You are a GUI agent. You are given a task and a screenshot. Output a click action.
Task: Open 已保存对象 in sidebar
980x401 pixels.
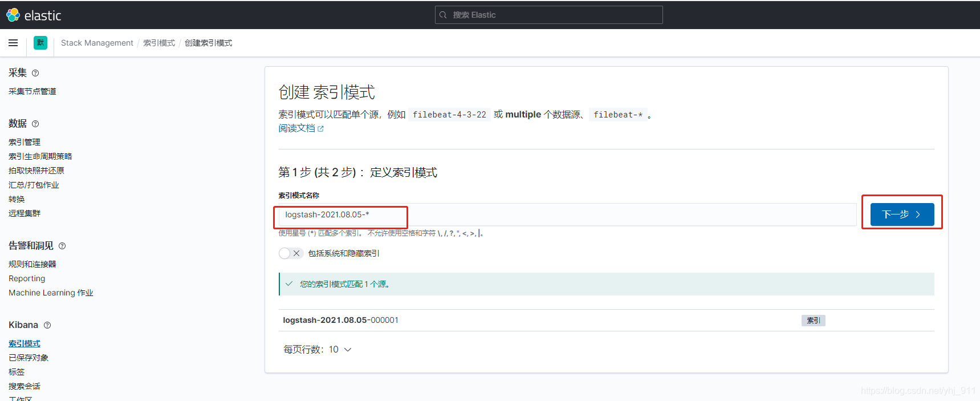29,358
